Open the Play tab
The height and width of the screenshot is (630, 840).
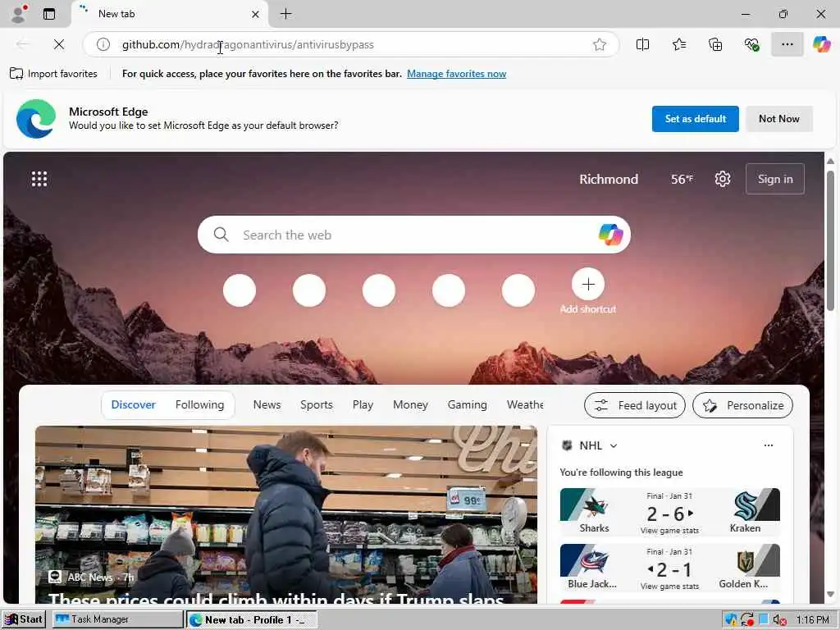363,405
